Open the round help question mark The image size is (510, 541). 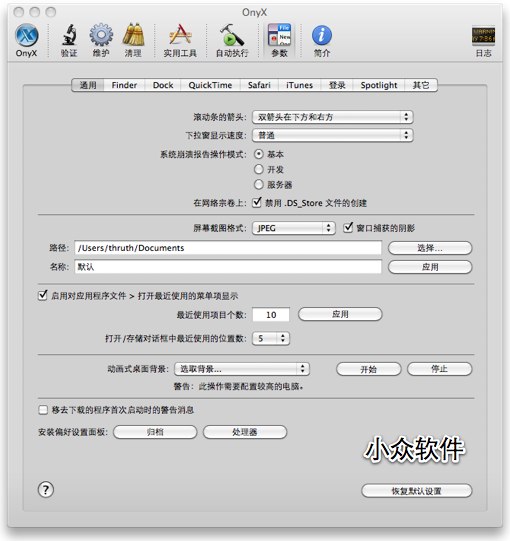pos(46,490)
